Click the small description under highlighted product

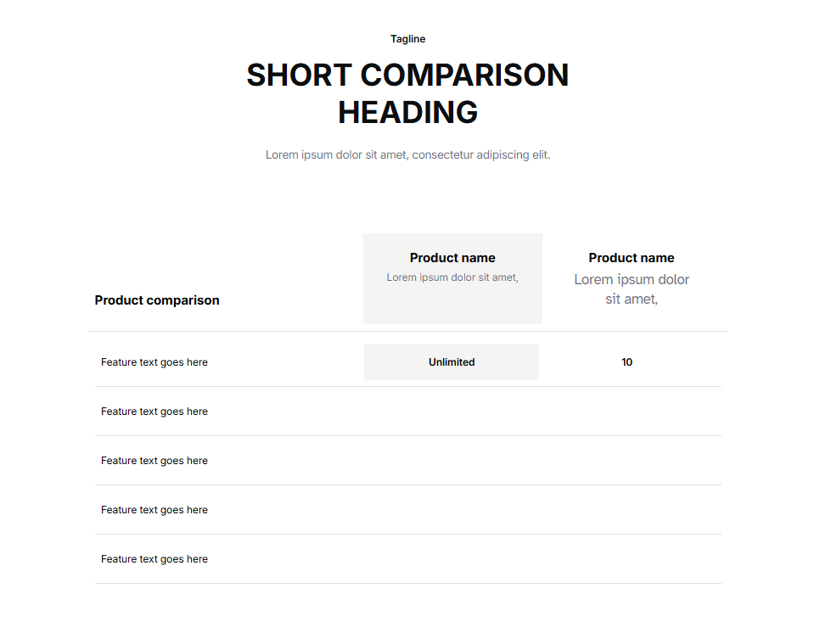click(x=452, y=277)
